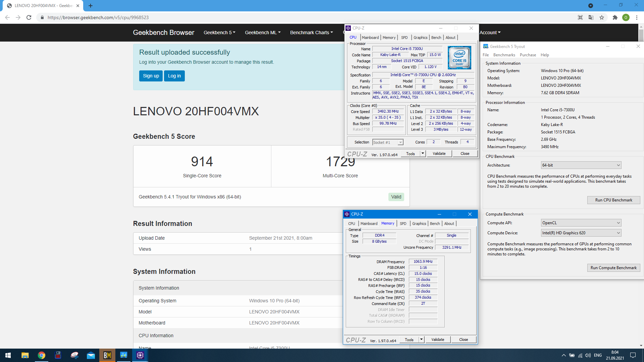Open Benchmarks menu in Geekbench Tryout
Viewport: 644px width, 362px height.
[504, 55]
